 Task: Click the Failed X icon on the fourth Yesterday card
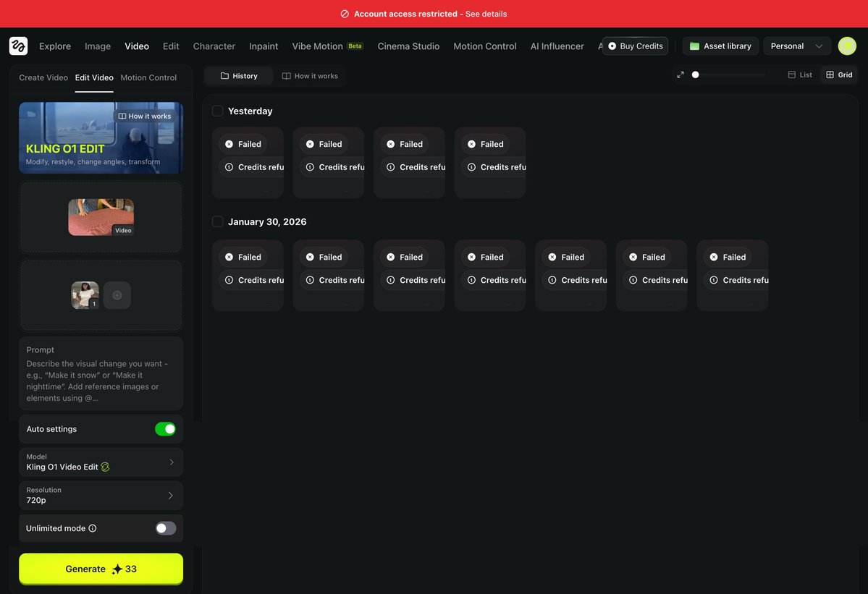point(471,144)
